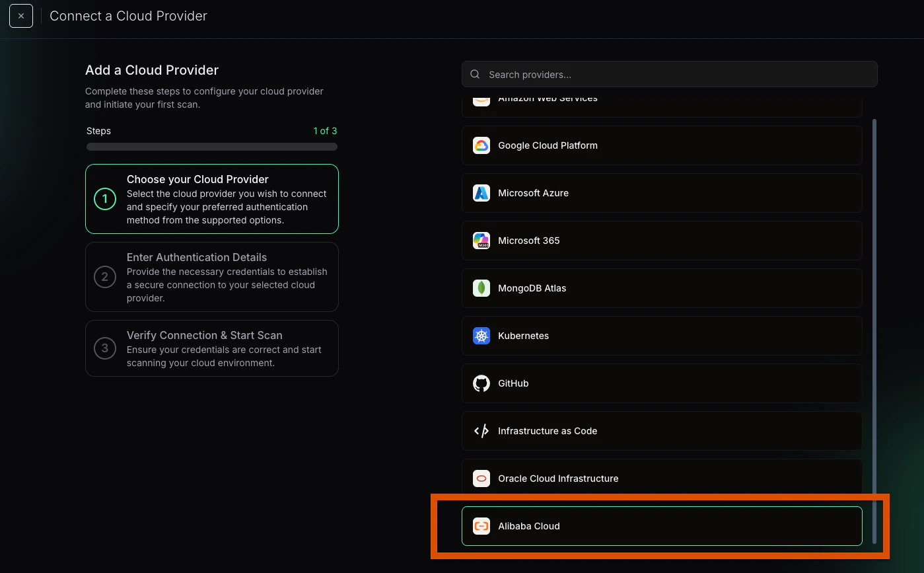Viewport: 924px width, 573px height.
Task: Click the Alibaba Cloud logo icon
Action: coord(481,526)
